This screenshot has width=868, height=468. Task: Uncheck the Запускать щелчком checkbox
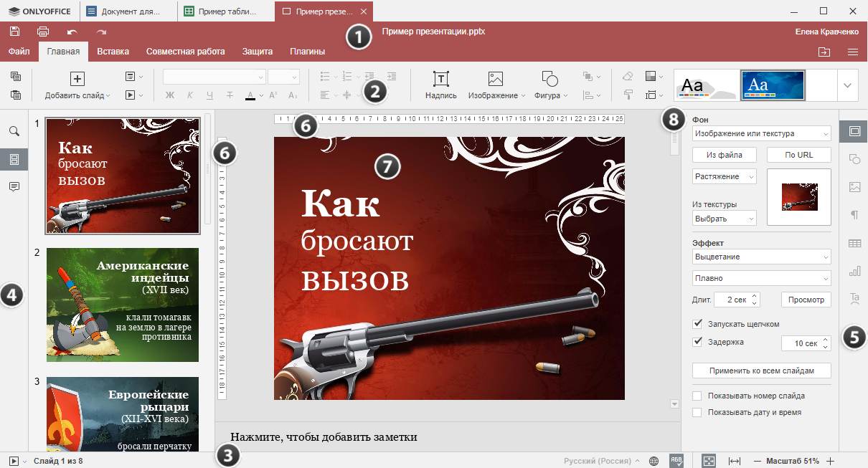tap(697, 324)
